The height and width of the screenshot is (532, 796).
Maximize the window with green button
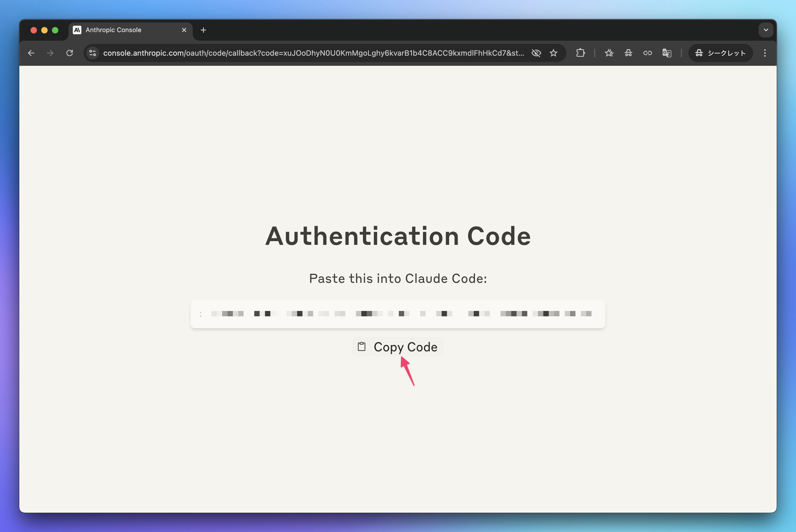point(55,30)
